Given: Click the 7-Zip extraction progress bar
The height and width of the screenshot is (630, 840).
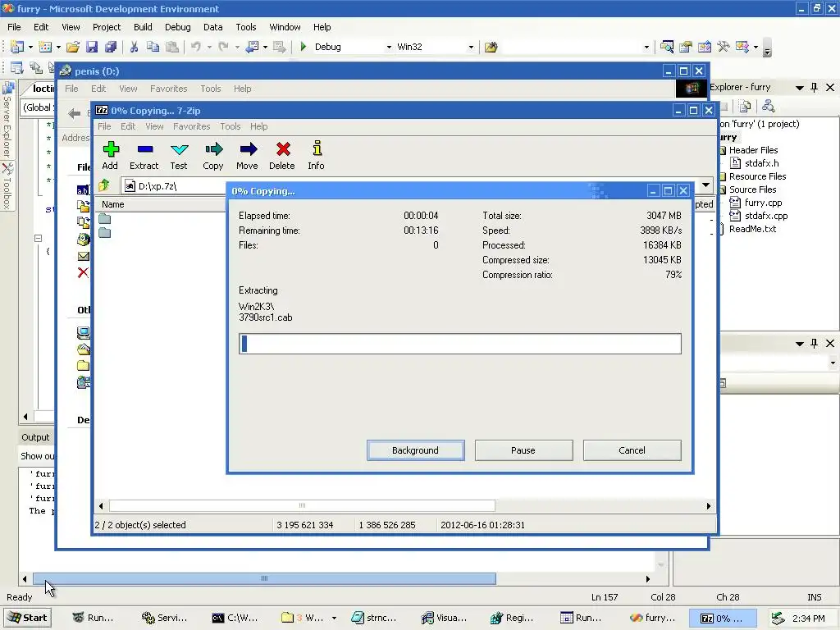Looking at the screenshot, I should coord(460,344).
